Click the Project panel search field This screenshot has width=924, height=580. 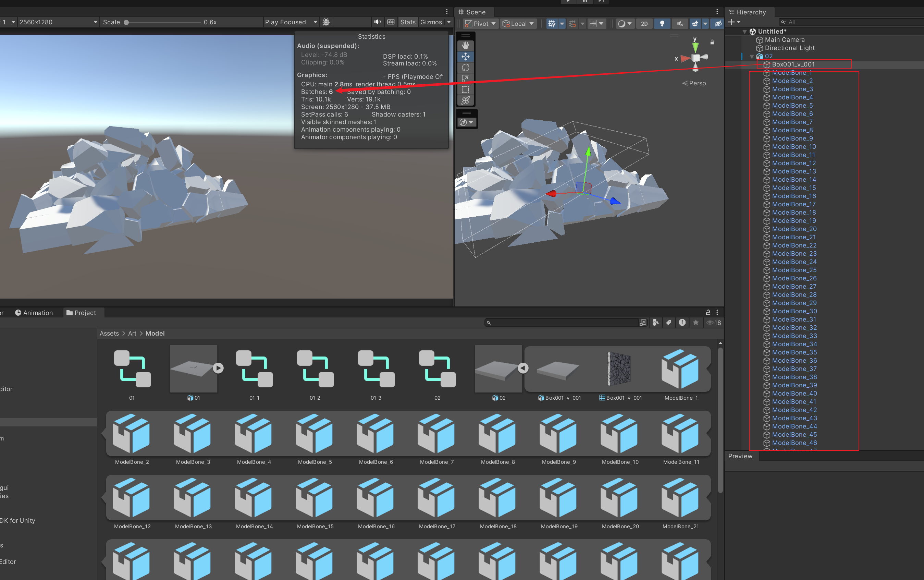(562, 323)
